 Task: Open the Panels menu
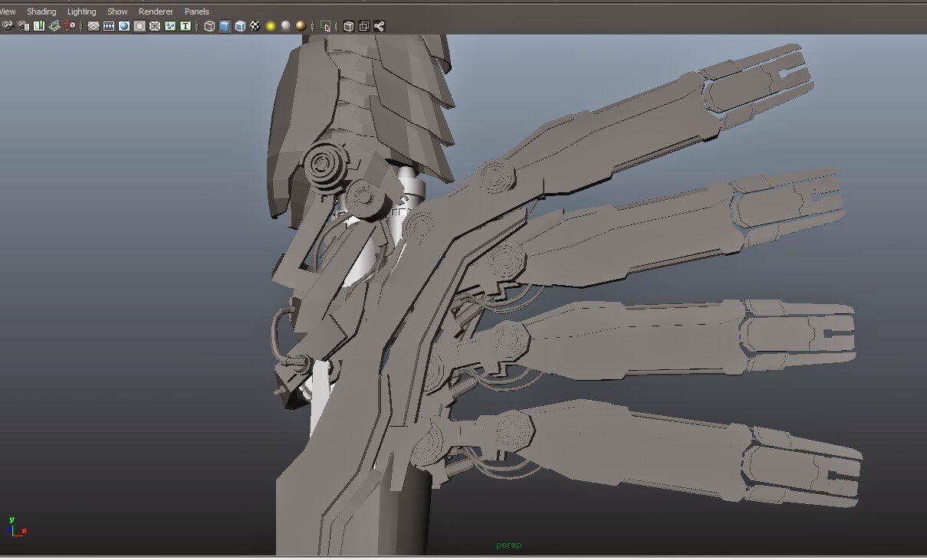pyautogui.click(x=196, y=11)
